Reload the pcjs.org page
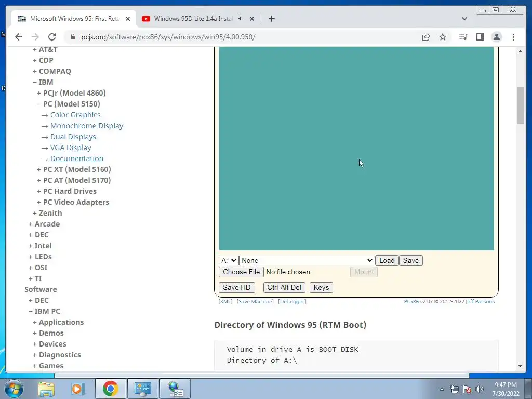 coord(52,37)
